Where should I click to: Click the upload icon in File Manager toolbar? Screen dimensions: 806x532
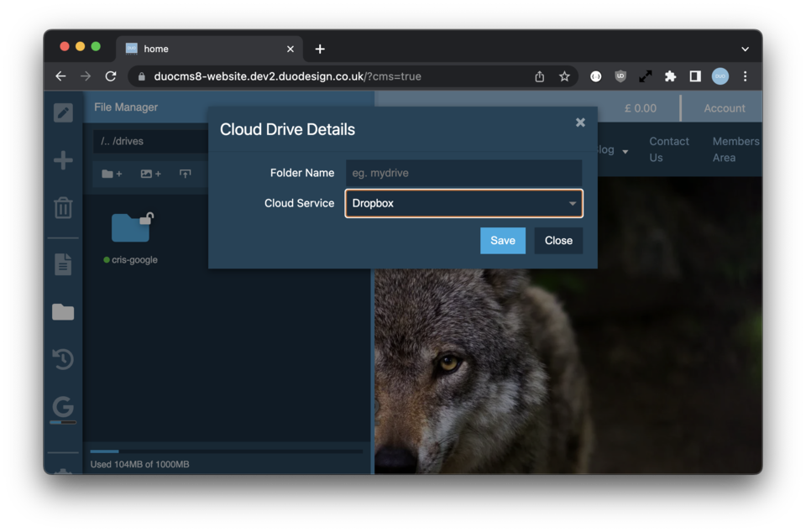[x=186, y=174]
